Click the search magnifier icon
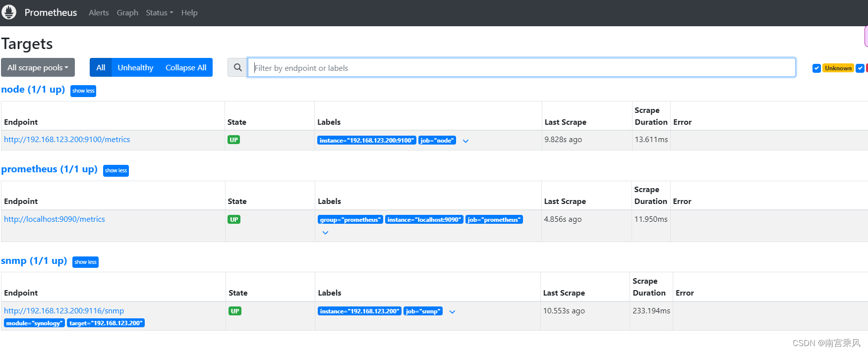 (x=237, y=68)
